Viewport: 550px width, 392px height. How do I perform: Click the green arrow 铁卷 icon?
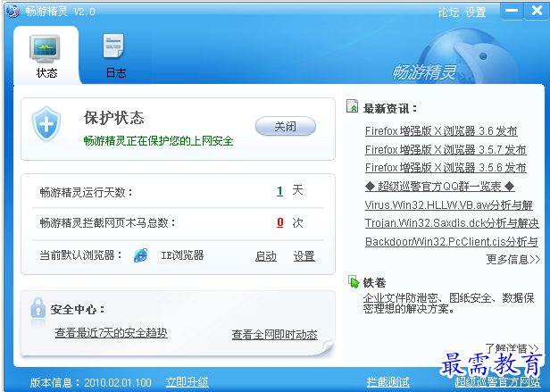(354, 281)
